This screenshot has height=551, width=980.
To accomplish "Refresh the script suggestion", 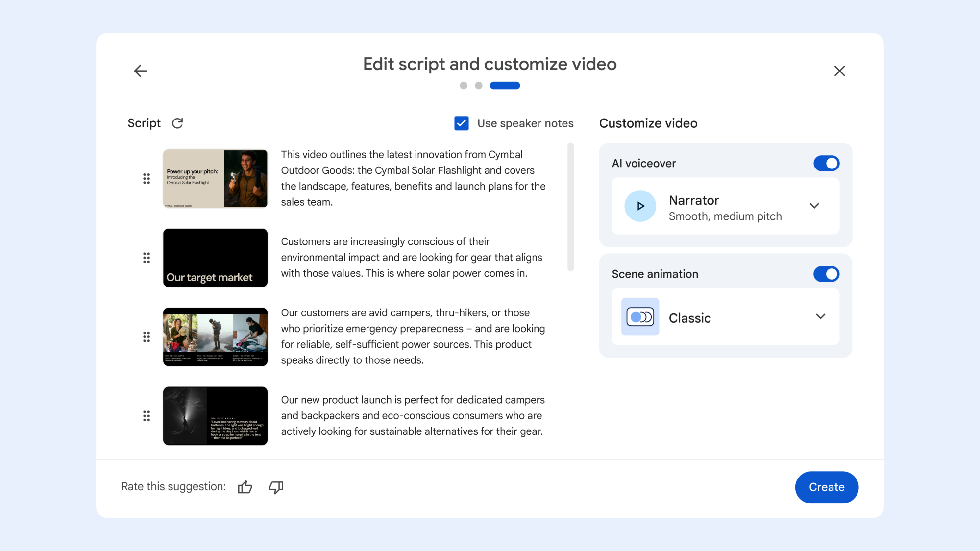I will [177, 123].
